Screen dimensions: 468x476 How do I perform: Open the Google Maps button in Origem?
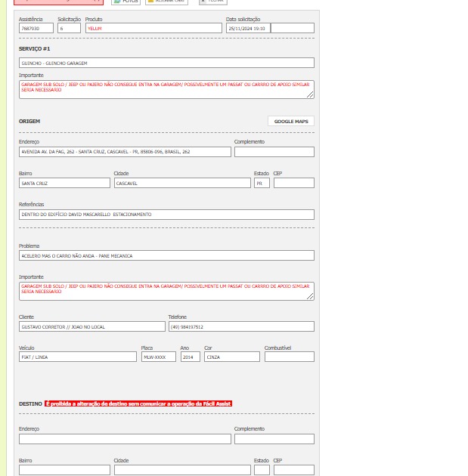(x=291, y=121)
